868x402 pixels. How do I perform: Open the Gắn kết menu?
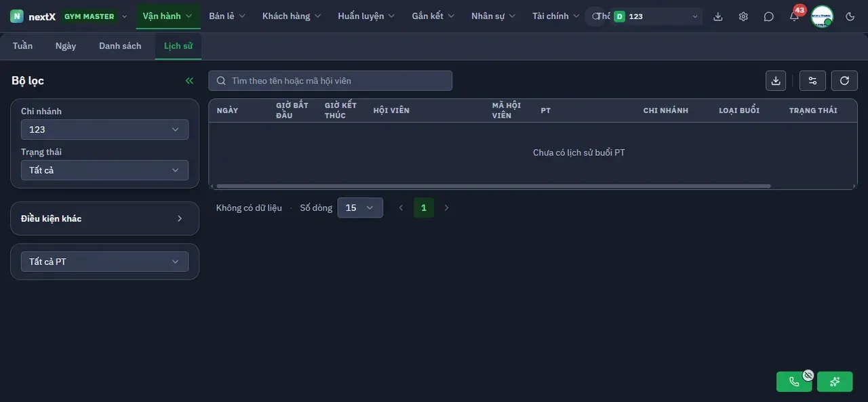click(433, 16)
